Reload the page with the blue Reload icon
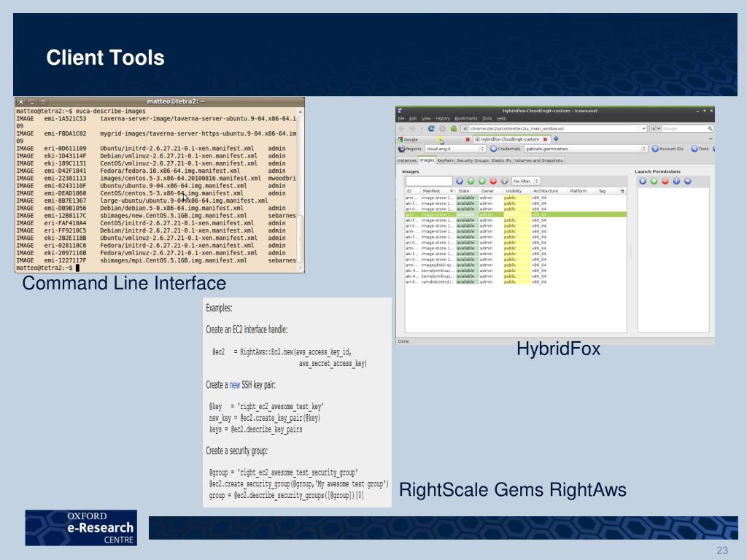Image resolution: width=747 pixels, height=560 pixels. point(431,128)
